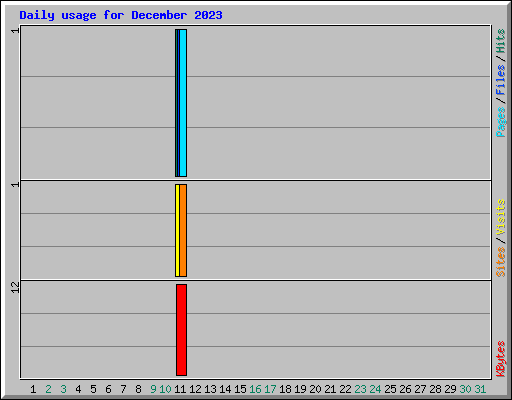Click the 'Sites' legend label
The height and width of the screenshot is (400, 512).
pos(500,262)
